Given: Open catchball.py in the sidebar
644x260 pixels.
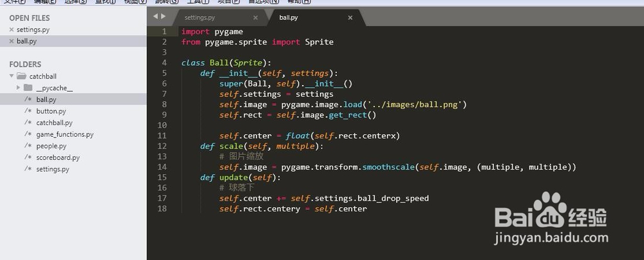Looking at the screenshot, I should click(x=54, y=123).
